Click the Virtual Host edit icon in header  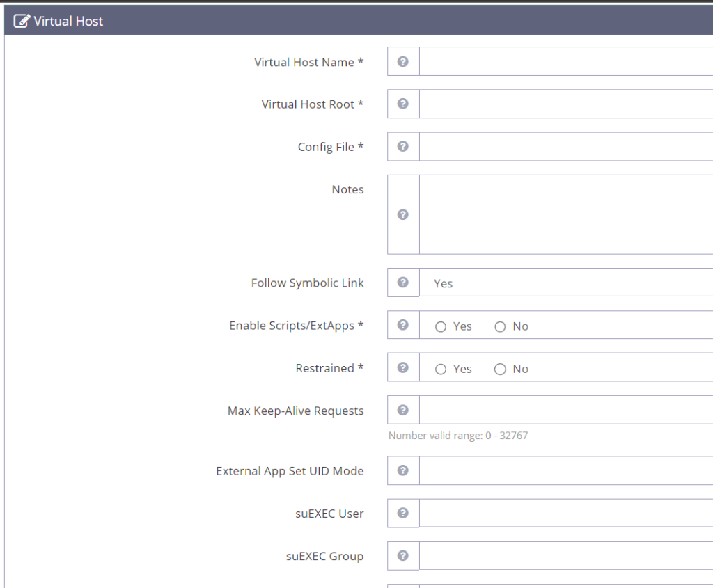(x=22, y=21)
